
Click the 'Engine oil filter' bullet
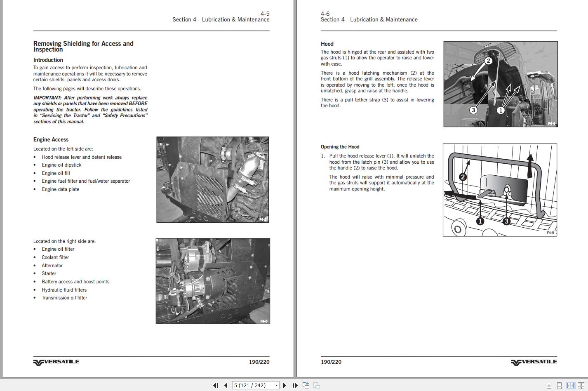click(58, 249)
